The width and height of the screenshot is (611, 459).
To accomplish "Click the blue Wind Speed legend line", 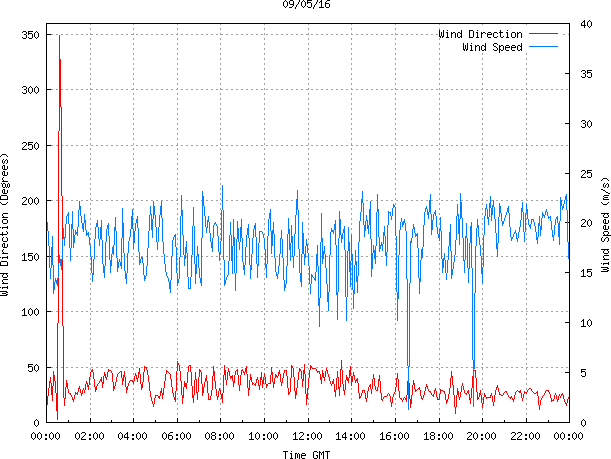I will (x=543, y=47).
